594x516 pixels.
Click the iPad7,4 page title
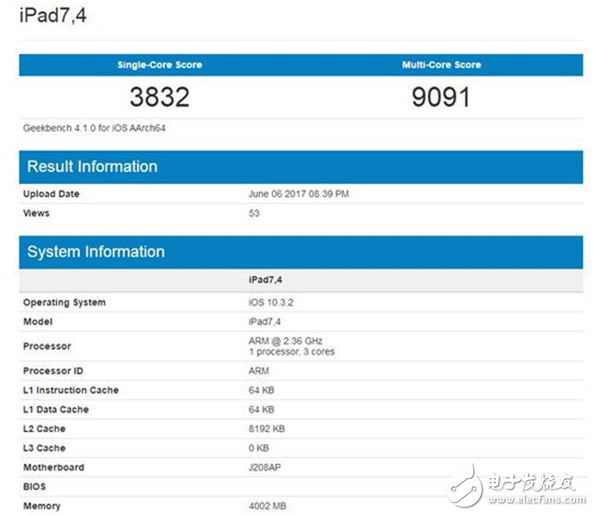53,16
